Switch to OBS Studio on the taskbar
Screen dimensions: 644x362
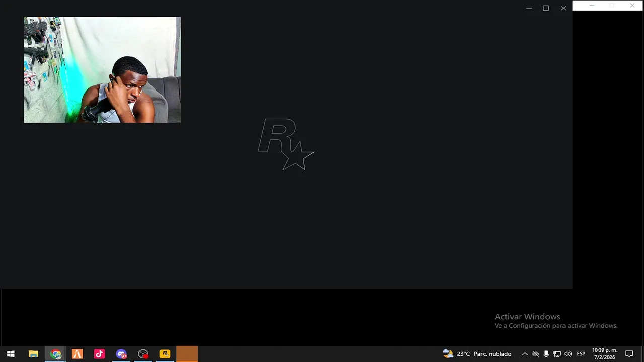(143, 354)
